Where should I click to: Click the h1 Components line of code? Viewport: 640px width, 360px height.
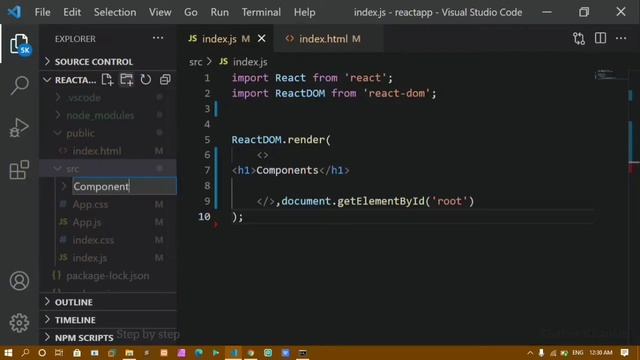pos(290,170)
